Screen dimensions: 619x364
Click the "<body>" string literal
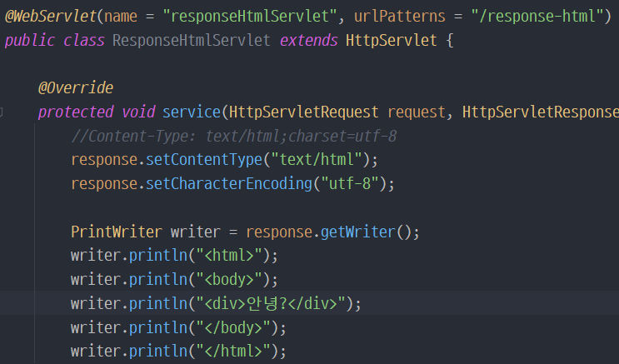(229, 280)
